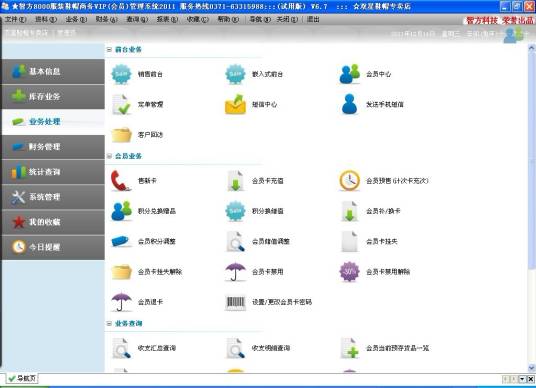Open 收支汇总查询 summary query

coord(144,348)
